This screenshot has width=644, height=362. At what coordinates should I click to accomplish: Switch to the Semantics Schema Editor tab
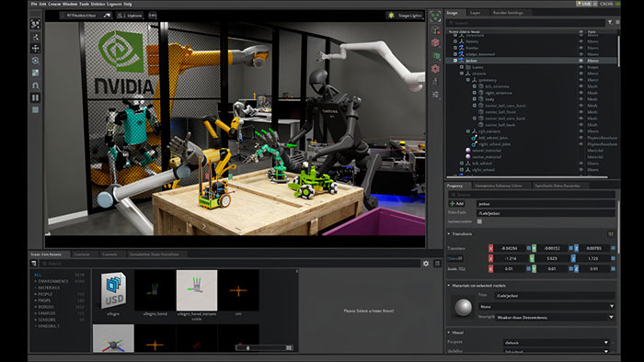[x=499, y=186]
